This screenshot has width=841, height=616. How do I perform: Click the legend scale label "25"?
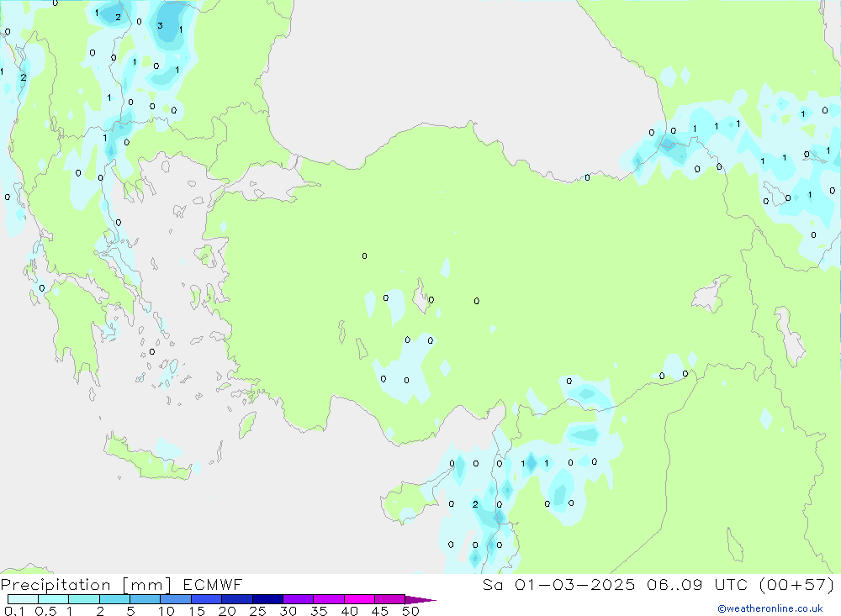257,611
